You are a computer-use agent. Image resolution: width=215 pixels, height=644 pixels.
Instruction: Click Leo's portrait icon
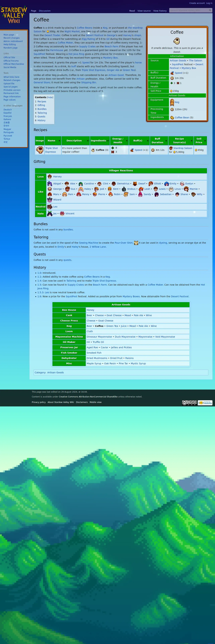click(50, 207)
